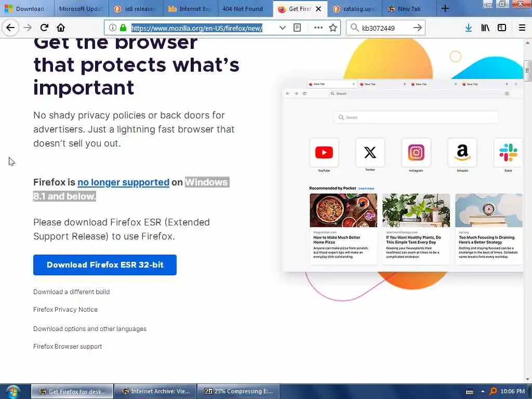This screenshot has height=399, width=532.
Task: Click the Slack tile in preview
Action: point(508,152)
